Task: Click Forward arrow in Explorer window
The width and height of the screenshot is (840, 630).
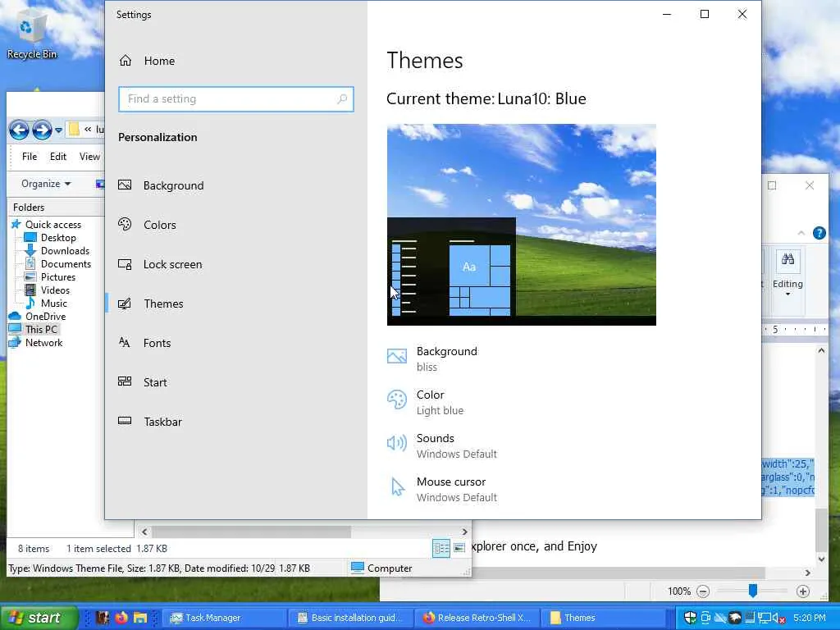Action: click(x=42, y=130)
